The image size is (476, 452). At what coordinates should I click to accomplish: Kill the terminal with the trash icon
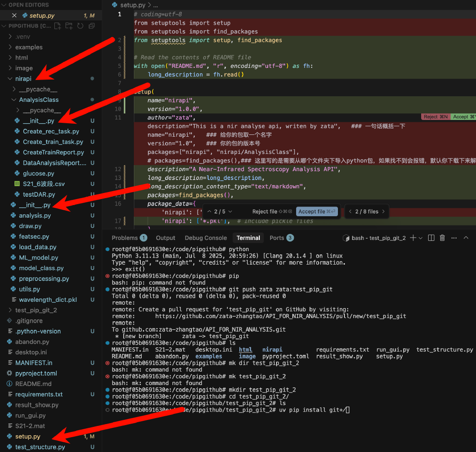tap(442, 238)
